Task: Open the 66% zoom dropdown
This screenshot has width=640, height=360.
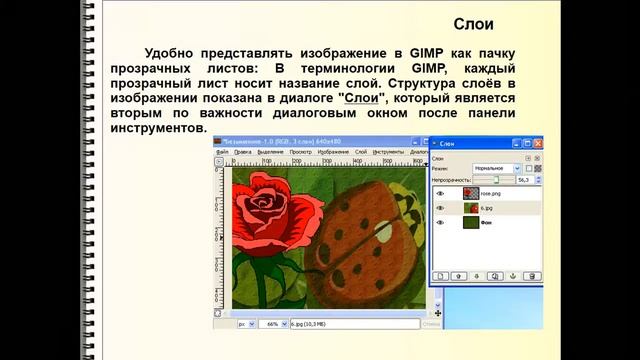Action: point(273,324)
